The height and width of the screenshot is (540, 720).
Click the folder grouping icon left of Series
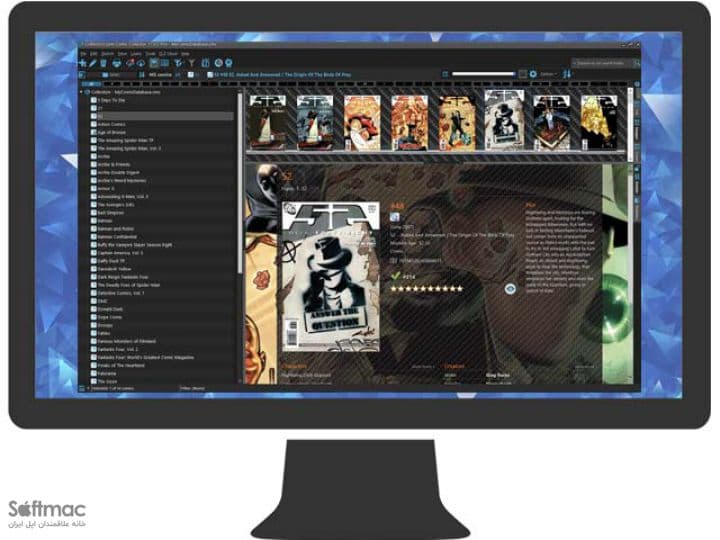pyautogui.click(x=105, y=75)
